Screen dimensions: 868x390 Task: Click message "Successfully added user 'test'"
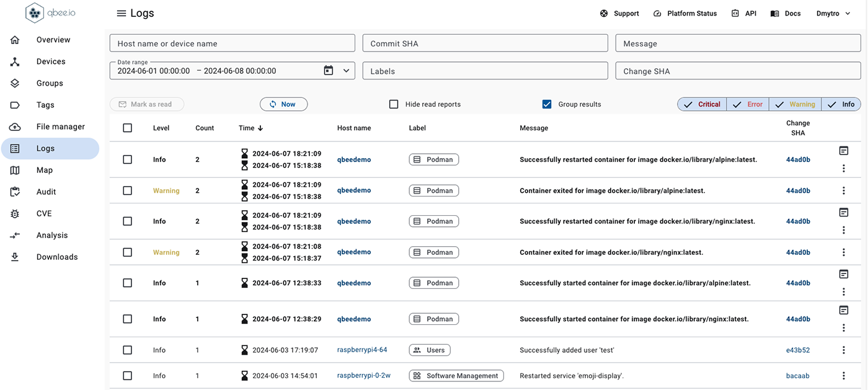567,350
